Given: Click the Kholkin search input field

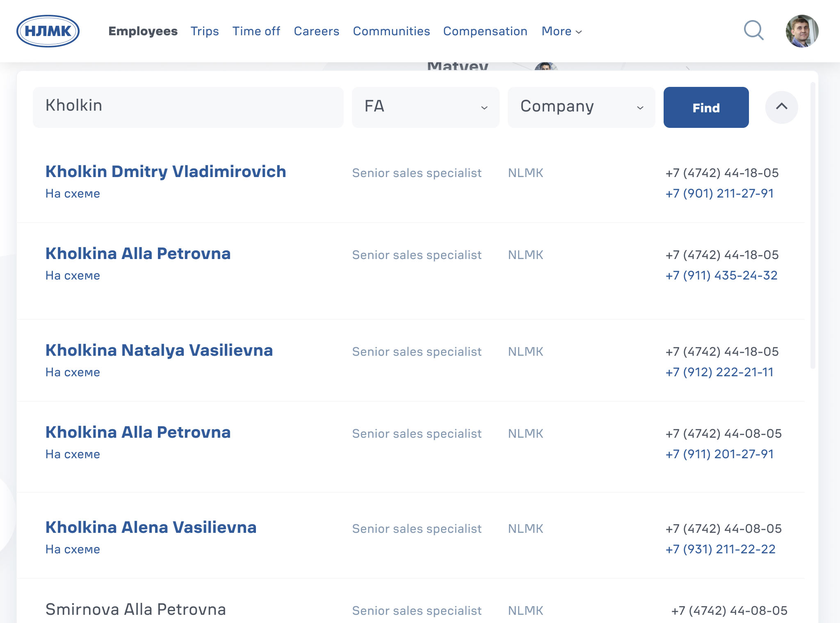Looking at the screenshot, I should coord(188,107).
